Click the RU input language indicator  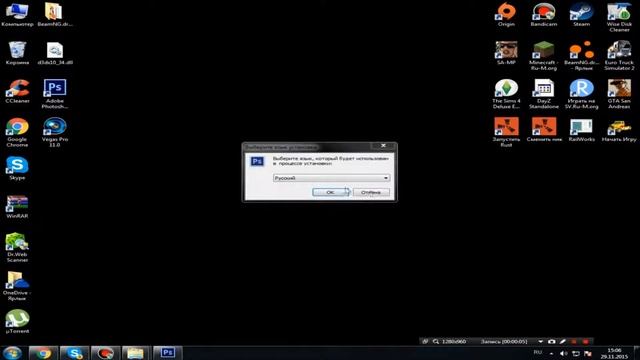[x=538, y=352]
